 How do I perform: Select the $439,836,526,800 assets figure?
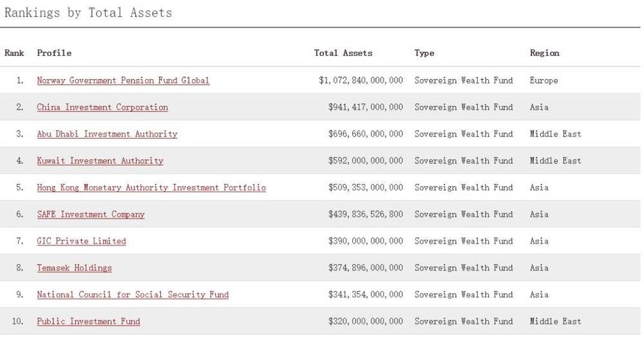tap(365, 214)
